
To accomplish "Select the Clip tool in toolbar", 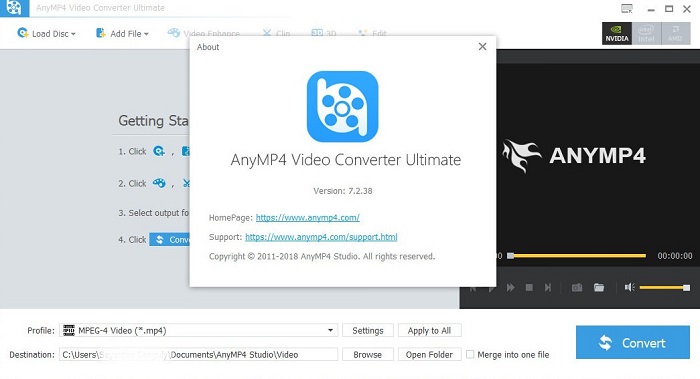I will pyautogui.click(x=276, y=33).
